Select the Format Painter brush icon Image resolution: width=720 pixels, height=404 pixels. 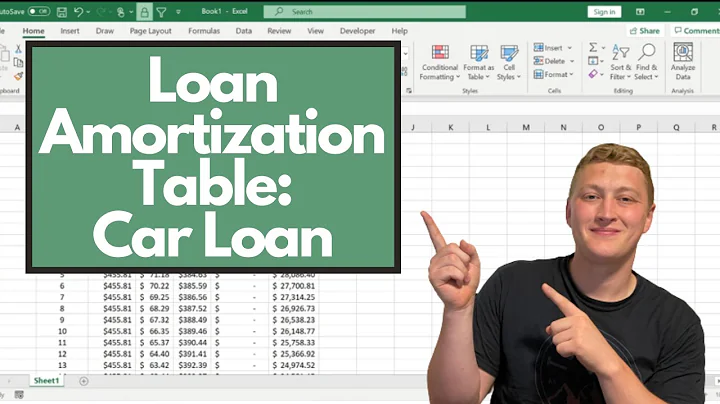point(18,76)
